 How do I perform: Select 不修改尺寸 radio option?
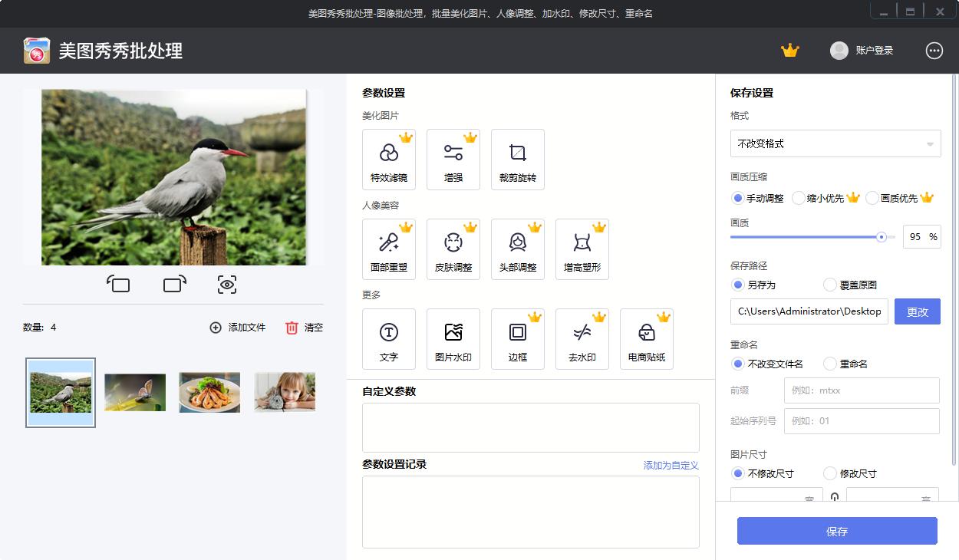click(x=738, y=473)
